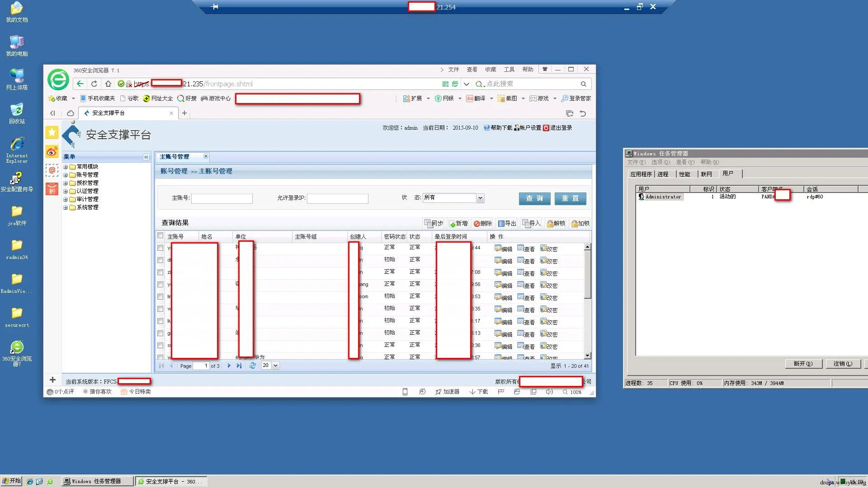This screenshot has height=488, width=868.
Task: Tick the select-all checkbox in table header
Action: tap(160, 235)
